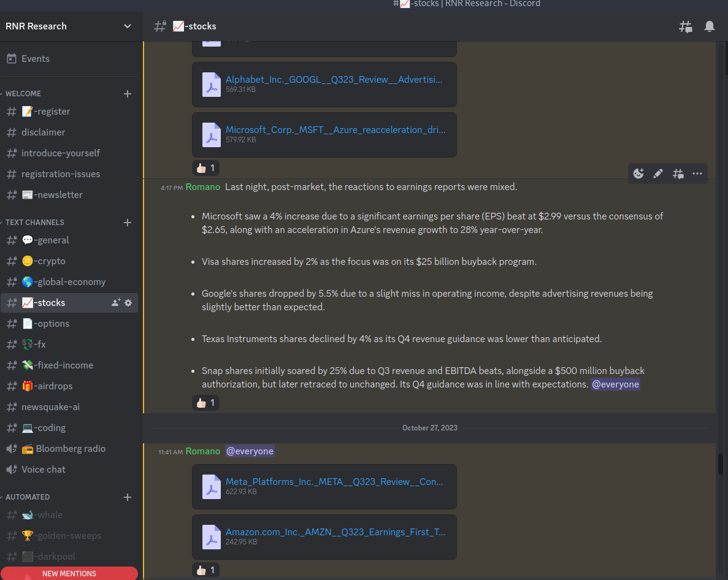
Task: Click the chat vertical scrollbar thumb
Action: point(721,464)
